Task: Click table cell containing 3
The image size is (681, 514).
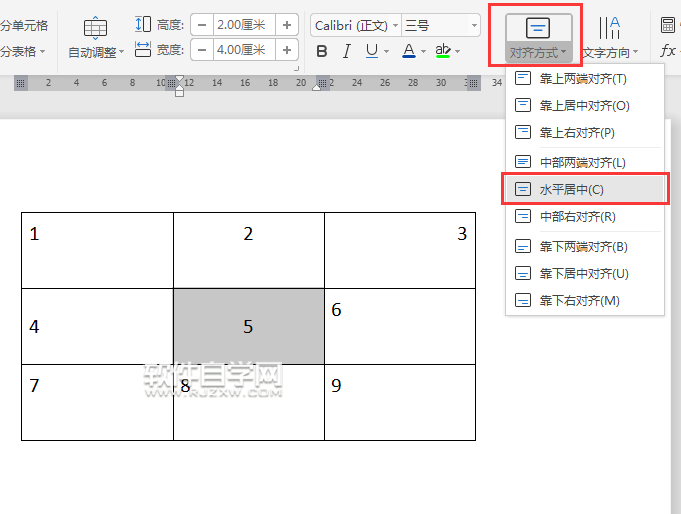Action: tap(400, 250)
